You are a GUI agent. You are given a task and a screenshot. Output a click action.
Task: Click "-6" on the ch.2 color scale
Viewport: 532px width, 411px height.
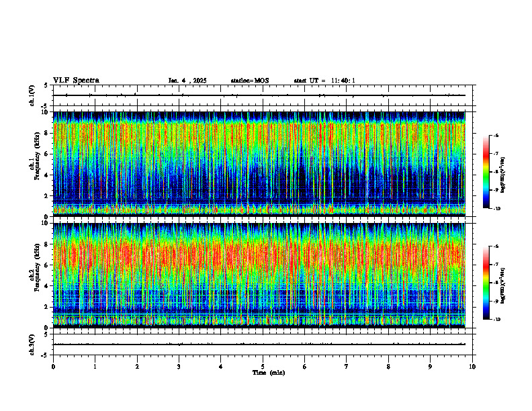(x=496, y=246)
